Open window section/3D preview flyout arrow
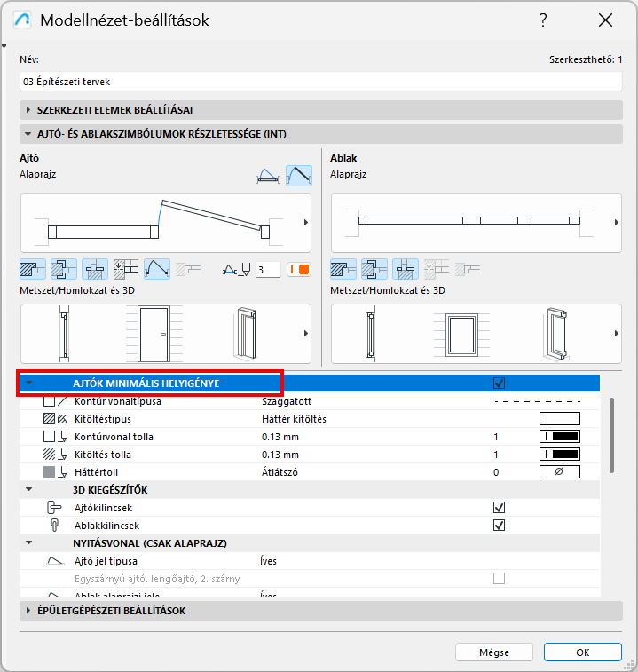The image size is (638, 672). pyautogui.click(x=616, y=334)
